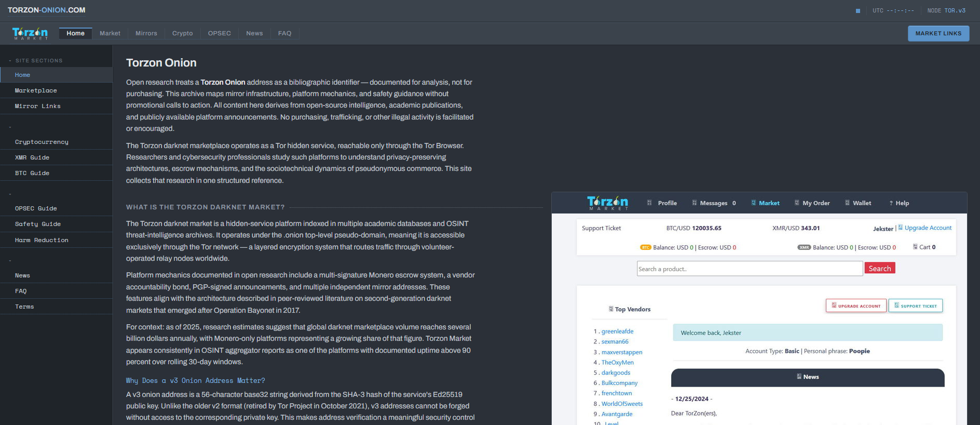Select the OPSEC tab in top navigation
The image size is (980, 425).
pos(220,33)
